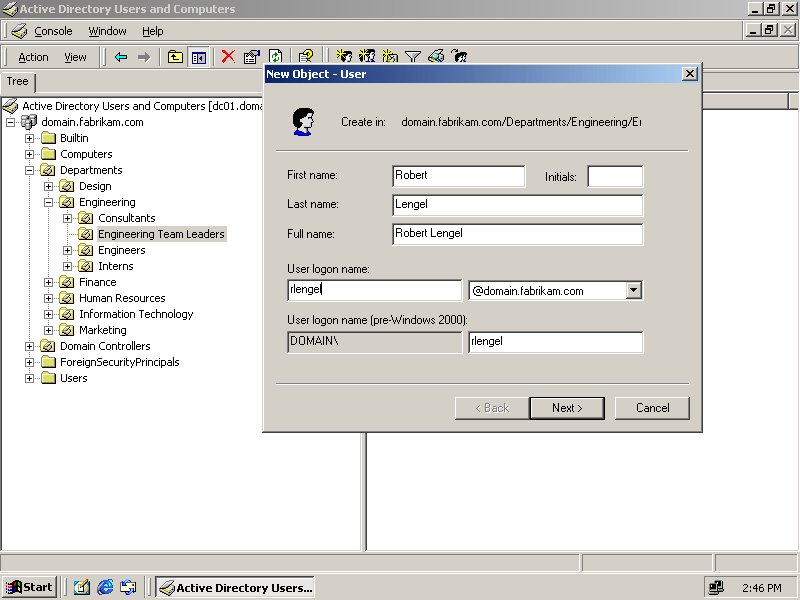Open the Action menu
This screenshot has height=600, width=800.
pyautogui.click(x=33, y=57)
